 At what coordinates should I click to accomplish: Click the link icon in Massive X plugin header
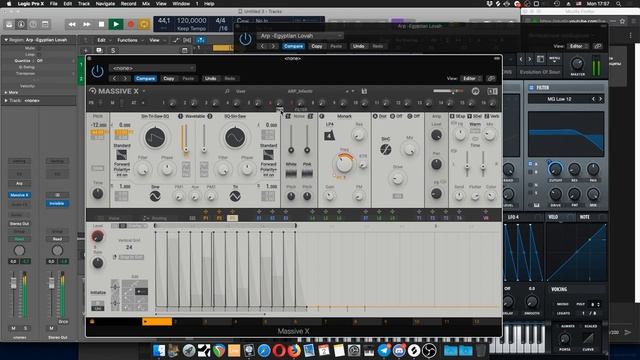coord(491,78)
